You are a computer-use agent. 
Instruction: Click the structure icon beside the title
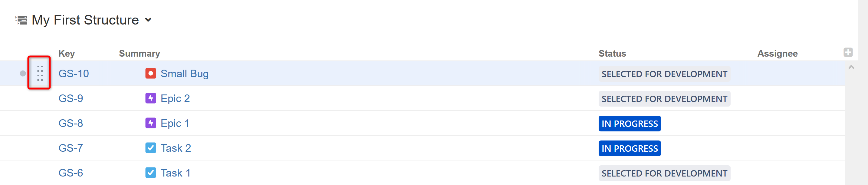click(21, 20)
